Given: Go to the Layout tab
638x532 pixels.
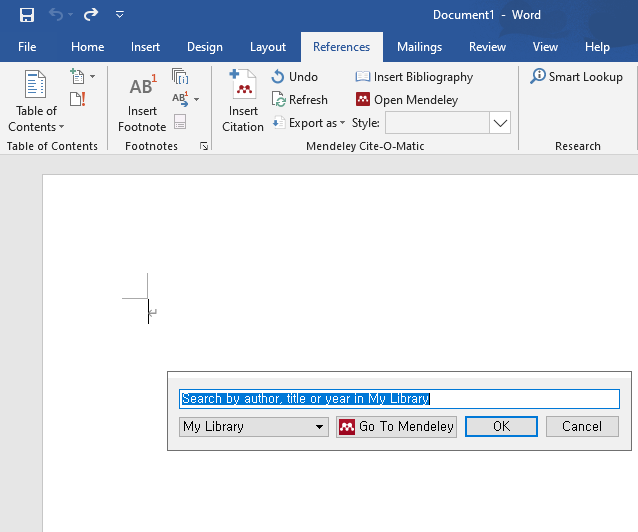Looking at the screenshot, I should click(x=268, y=47).
